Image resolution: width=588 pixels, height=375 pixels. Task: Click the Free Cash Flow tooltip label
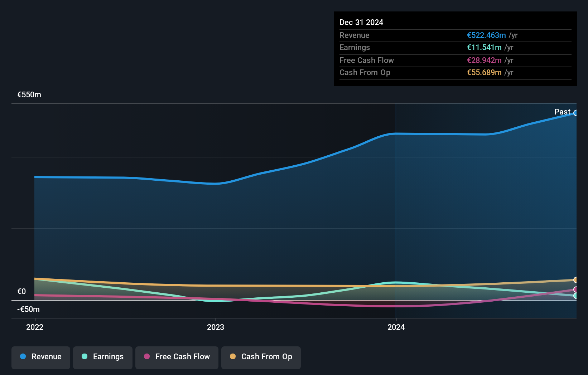pyautogui.click(x=367, y=60)
